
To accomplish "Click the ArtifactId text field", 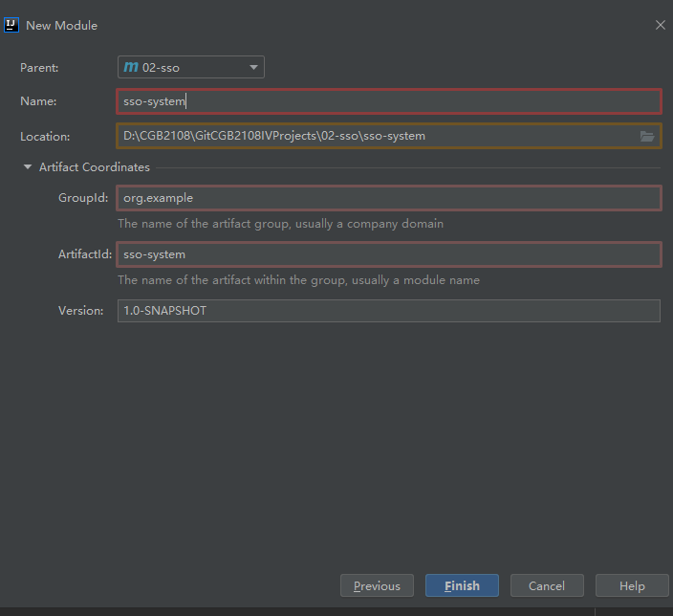I will [389, 254].
